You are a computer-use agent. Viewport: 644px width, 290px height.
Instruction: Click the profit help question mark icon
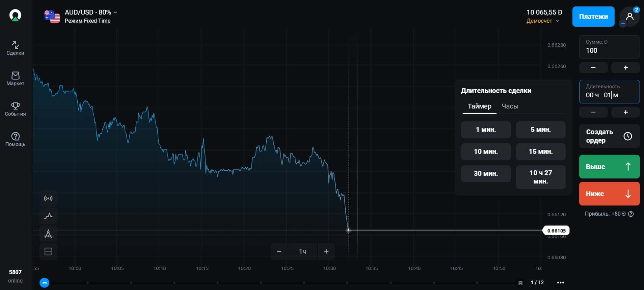pos(631,214)
